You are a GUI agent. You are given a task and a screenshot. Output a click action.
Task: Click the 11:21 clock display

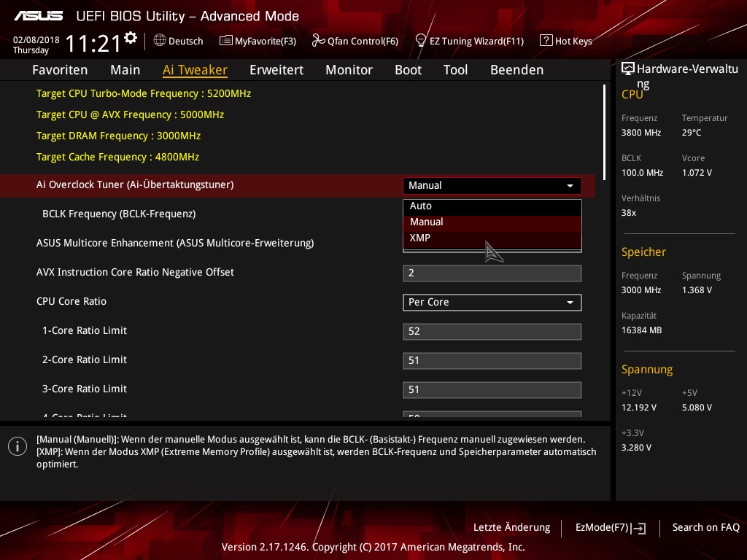point(93,44)
